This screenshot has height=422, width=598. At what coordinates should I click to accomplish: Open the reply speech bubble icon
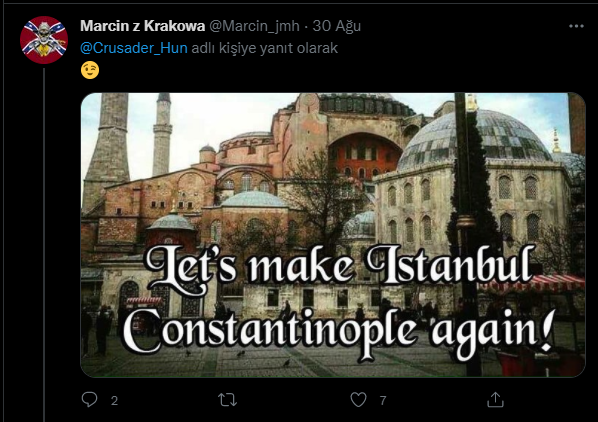point(90,400)
